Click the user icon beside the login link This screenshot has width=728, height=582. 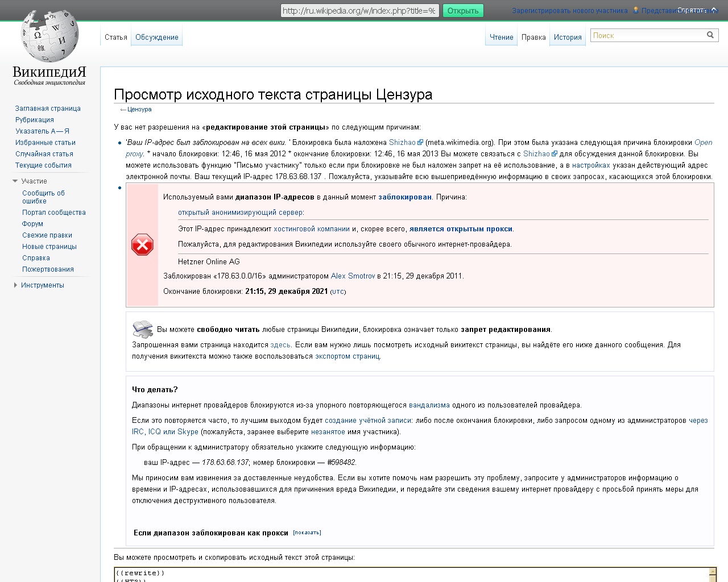point(636,10)
